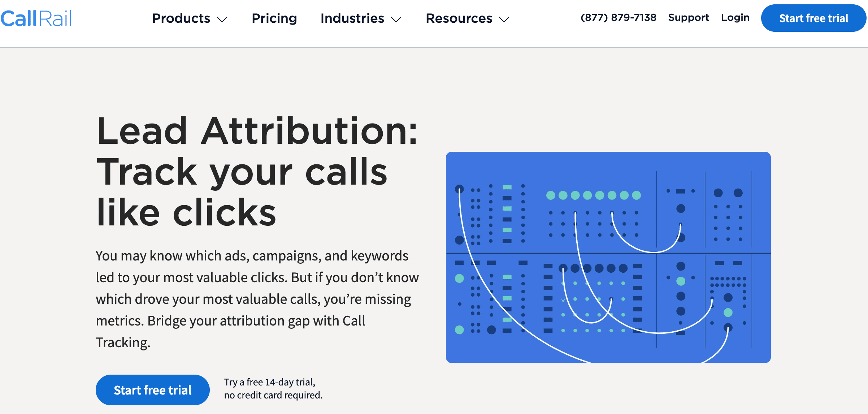Open the Login link
This screenshot has height=414, width=868.
pyautogui.click(x=735, y=17)
